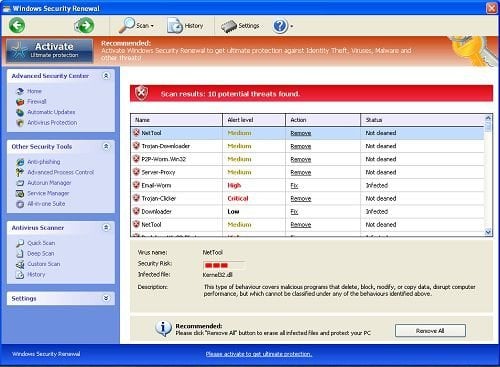Click Please activate to get ultimate protection link

[259, 354]
